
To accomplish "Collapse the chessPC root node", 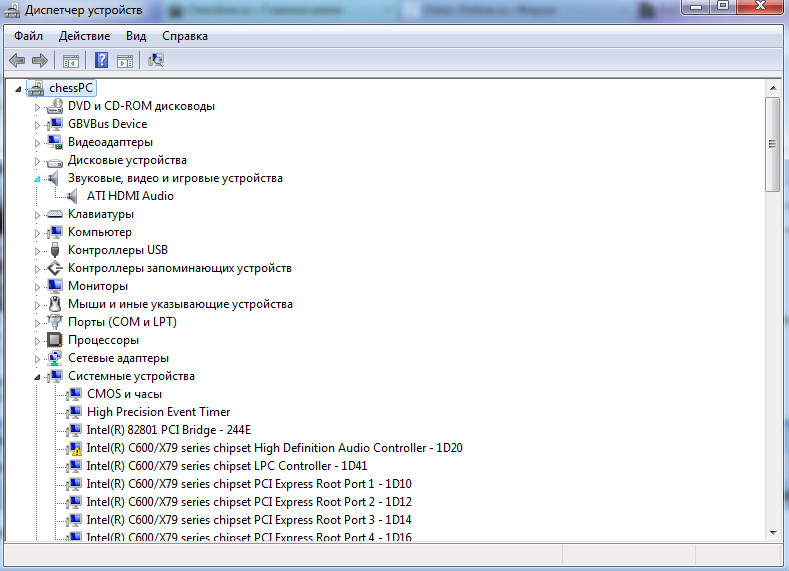I will (18, 89).
